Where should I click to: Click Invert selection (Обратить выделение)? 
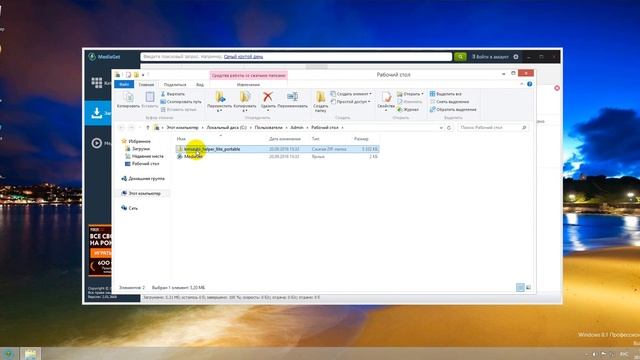coord(453,109)
